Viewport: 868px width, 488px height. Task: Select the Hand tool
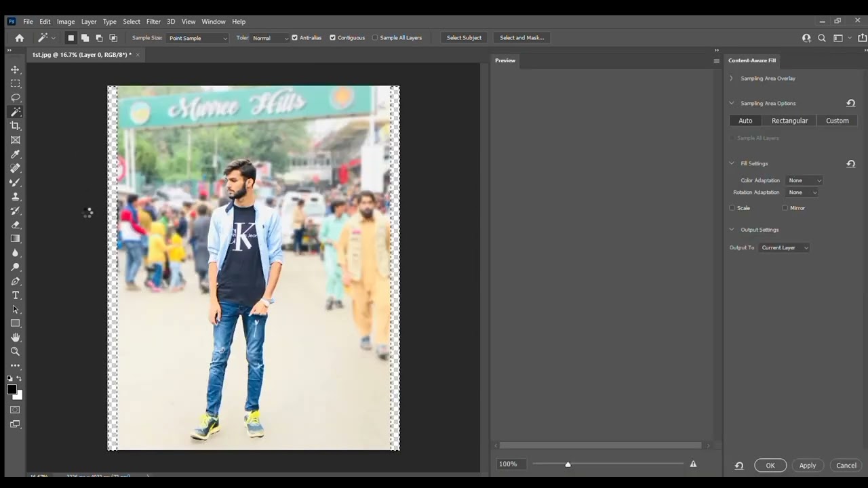pyautogui.click(x=15, y=338)
